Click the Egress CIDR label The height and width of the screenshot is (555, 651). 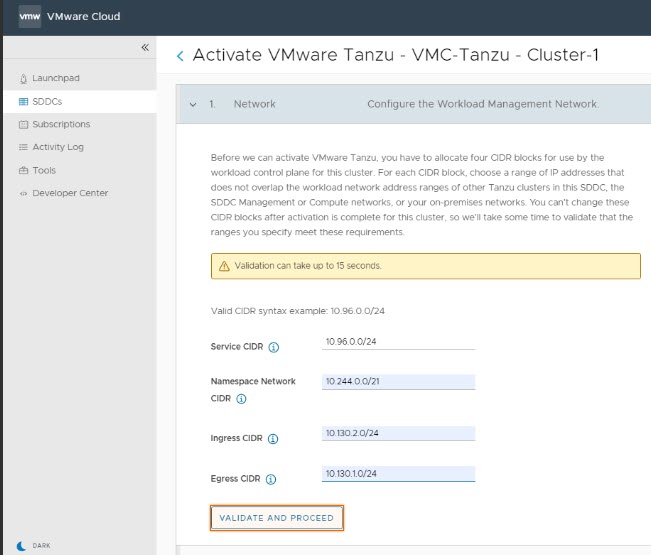point(235,479)
